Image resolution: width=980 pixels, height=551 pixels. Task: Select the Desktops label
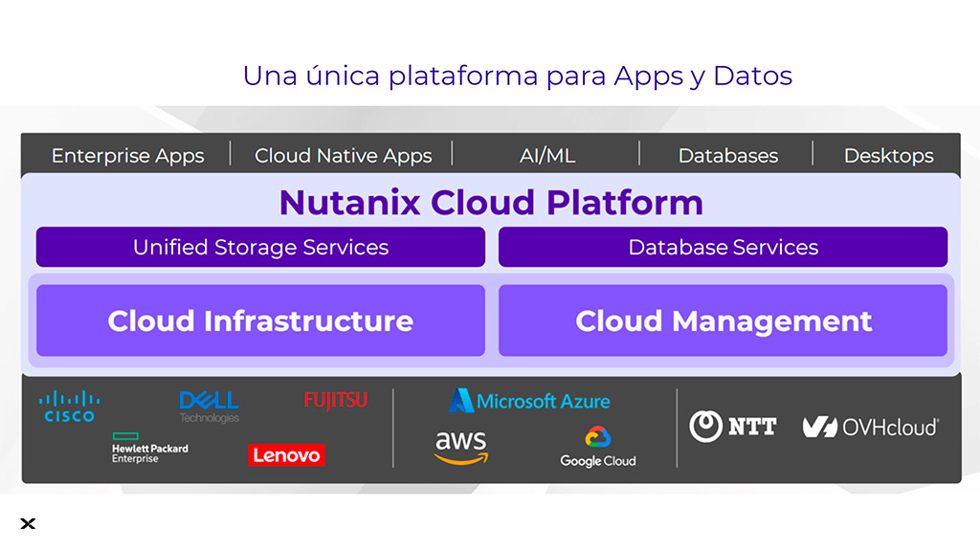pyautogui.click(x=889, y=156)
